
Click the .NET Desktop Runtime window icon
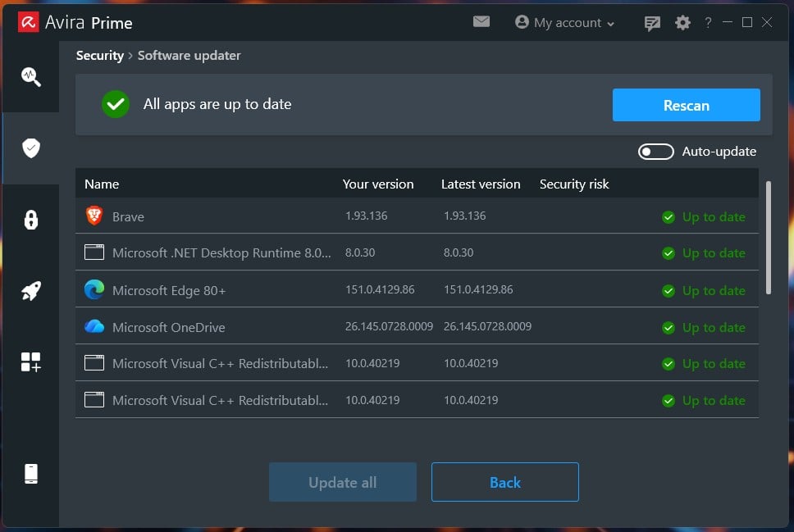click(x=94, y=252)
